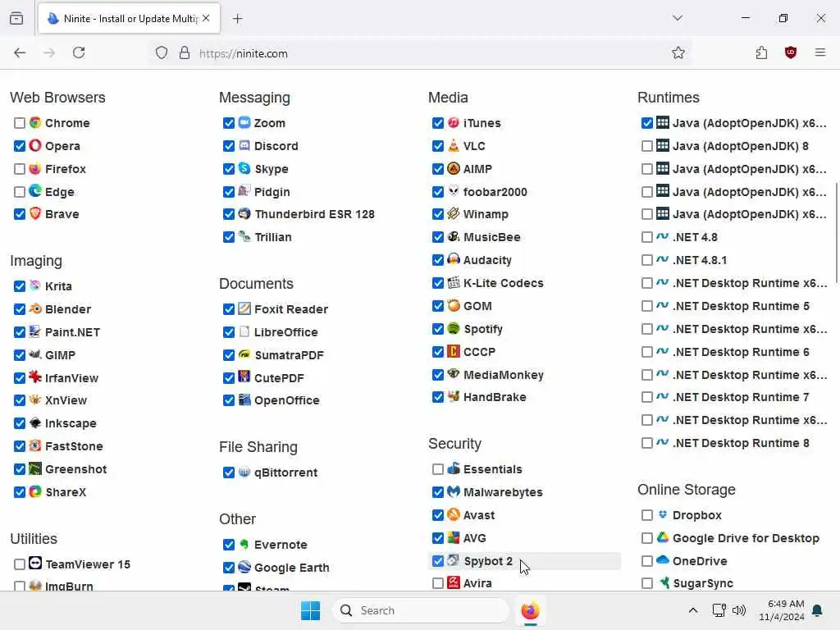Click the Spotify icon
The width and height of the screenshot is (840, 630).
coord(454,328)
